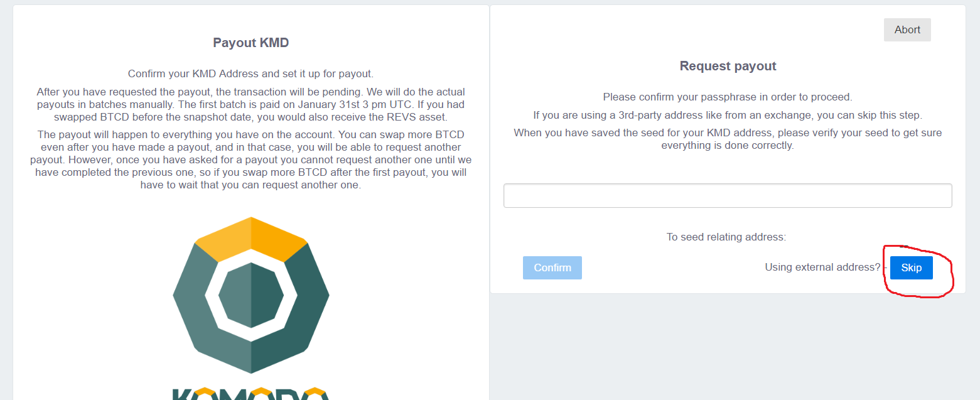Click the "To seed relating address:" label
Image resolution: width=980 pixels, height=400 pixels.
[726, 237]
